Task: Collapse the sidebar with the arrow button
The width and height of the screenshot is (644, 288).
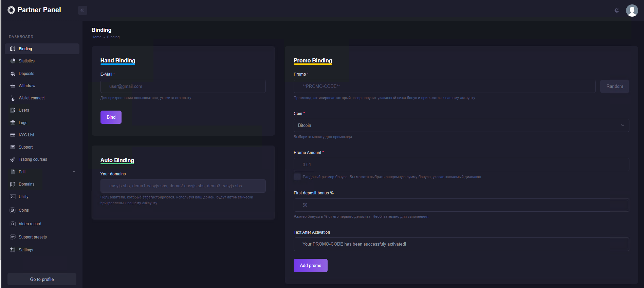Action: [x=82, y=11]
